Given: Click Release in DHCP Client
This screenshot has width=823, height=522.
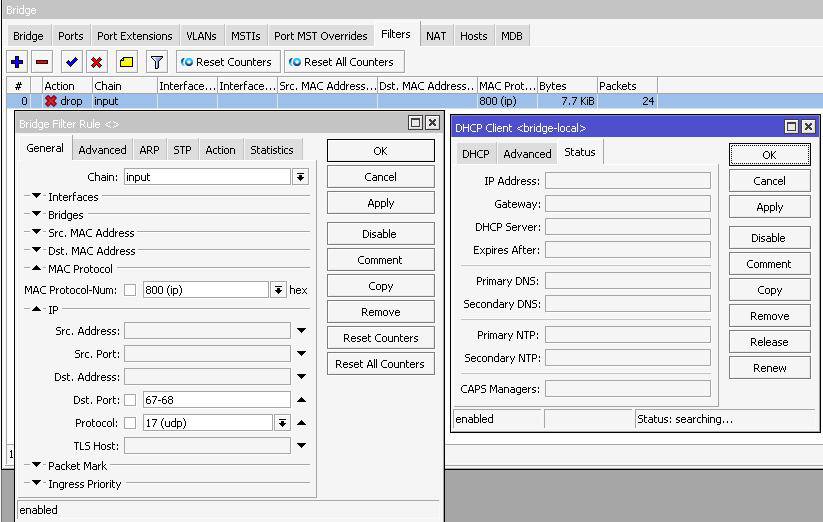Looking at the screenshot, I should [769, 342].
